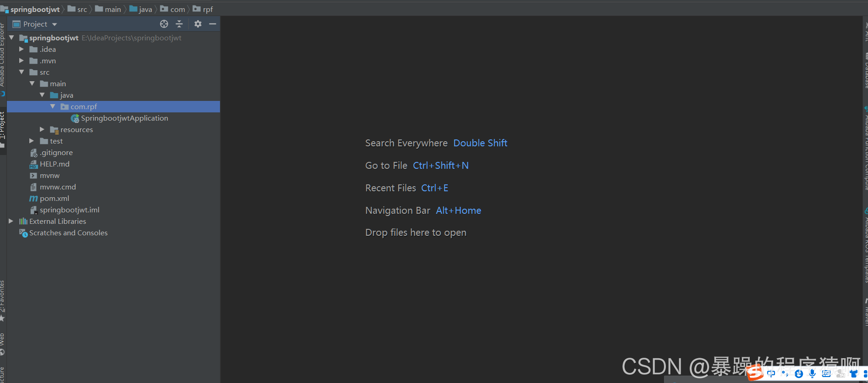Collapse all nodes with the collapse icon
The height and width of the screenshot is (383, 868).
tap(179, 24)
